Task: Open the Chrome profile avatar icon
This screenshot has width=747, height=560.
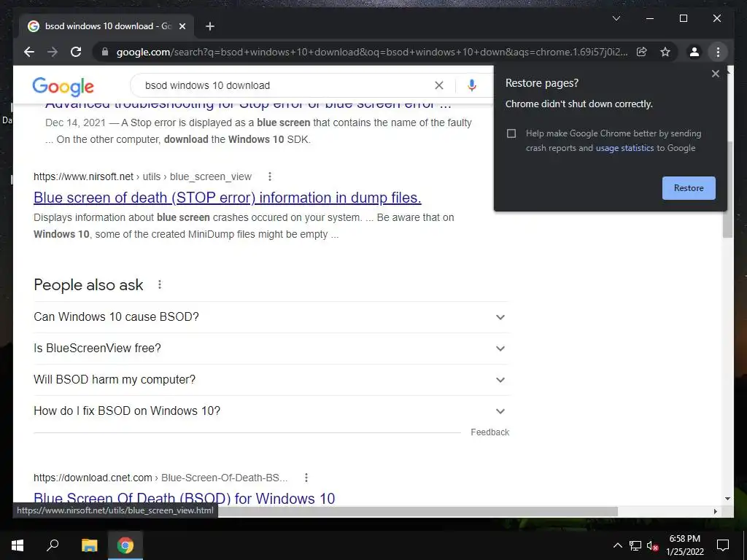Action: click(694, 52)
